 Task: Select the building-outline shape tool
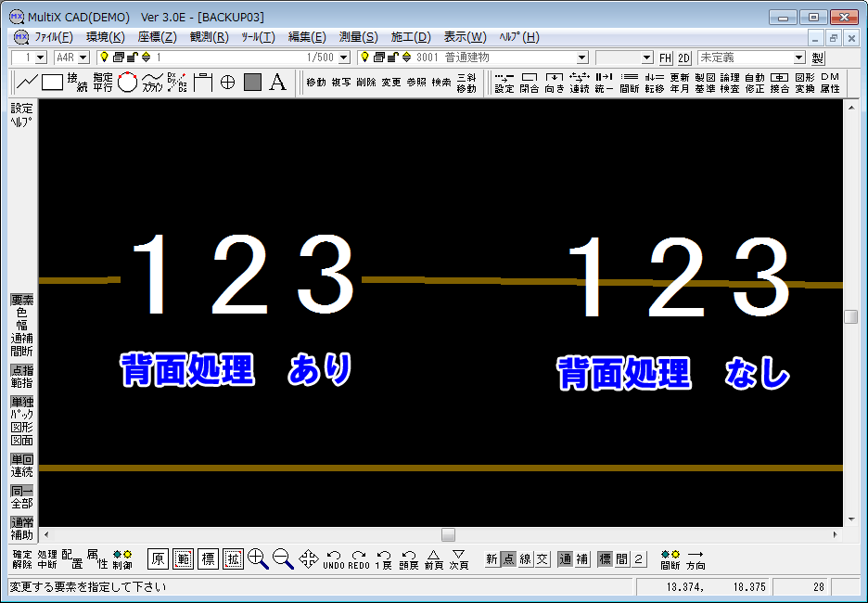tap(202, 83)
